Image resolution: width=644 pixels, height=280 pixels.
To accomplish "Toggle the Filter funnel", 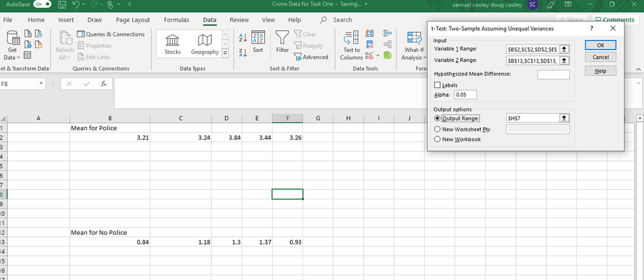I will pyautogui.click(x=282, y=42).
